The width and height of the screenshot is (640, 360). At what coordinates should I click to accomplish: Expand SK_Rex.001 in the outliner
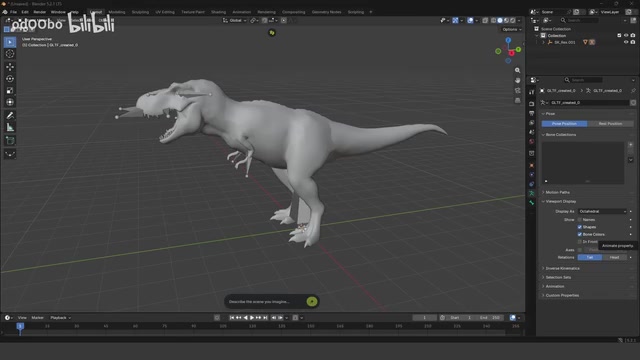coord(543,42)
